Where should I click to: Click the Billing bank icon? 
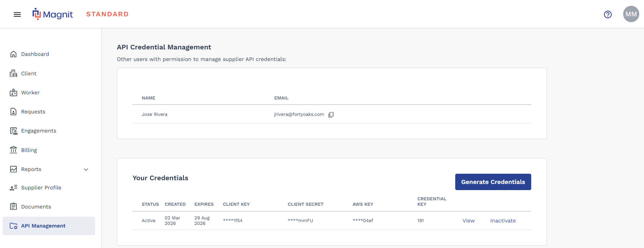coord(14,150)
